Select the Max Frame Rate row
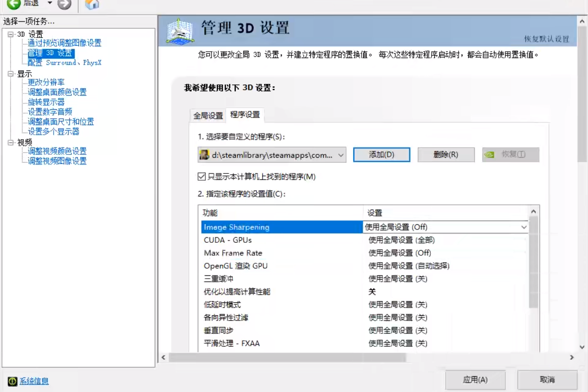This screenshot has height=392, width=588. point(364,253)
